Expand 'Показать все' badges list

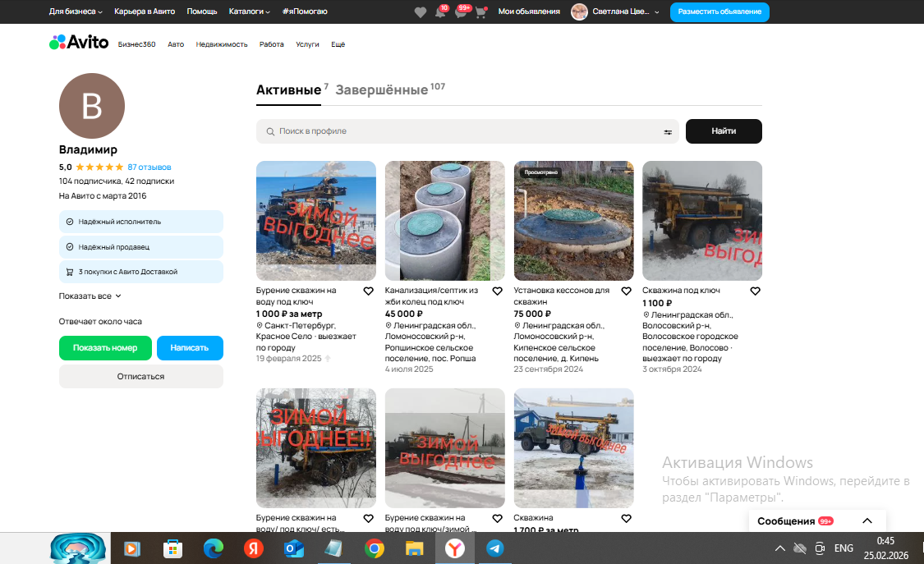coord(90,296)
